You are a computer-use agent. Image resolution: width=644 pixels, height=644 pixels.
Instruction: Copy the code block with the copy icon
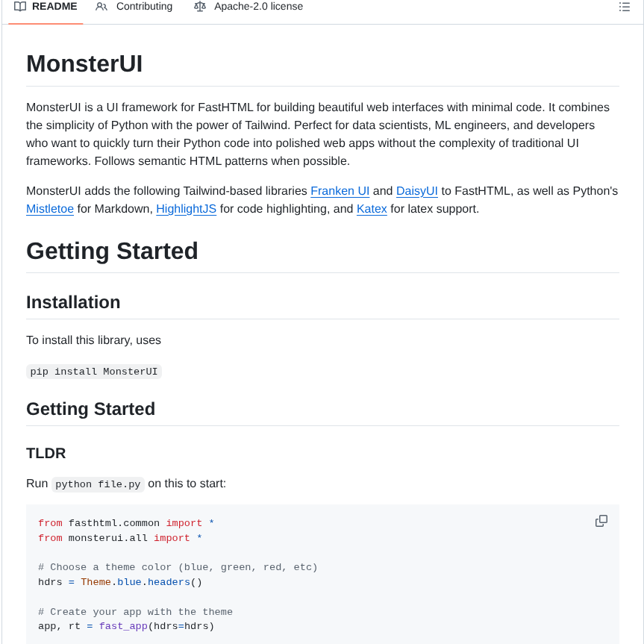tap(601, 520)
